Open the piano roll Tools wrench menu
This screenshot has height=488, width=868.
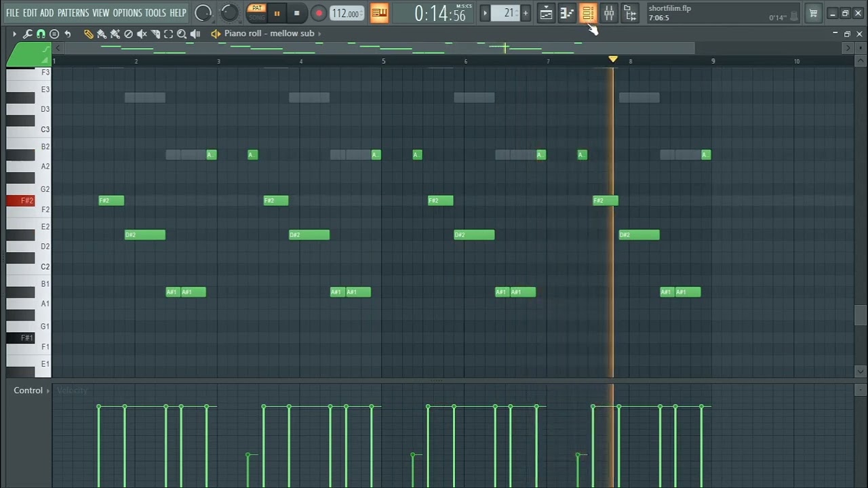click(27, 34)
